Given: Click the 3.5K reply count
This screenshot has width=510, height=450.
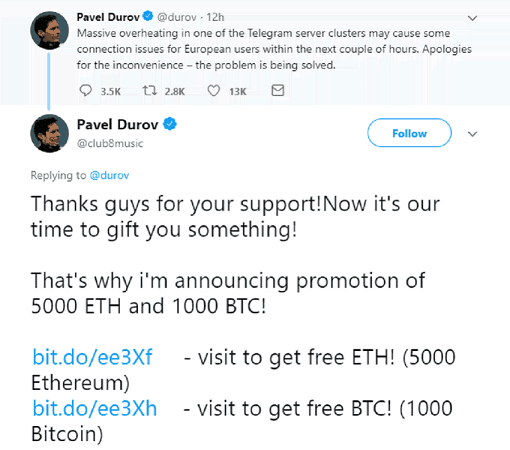Looking at the screenshot, I should point(111,91).
